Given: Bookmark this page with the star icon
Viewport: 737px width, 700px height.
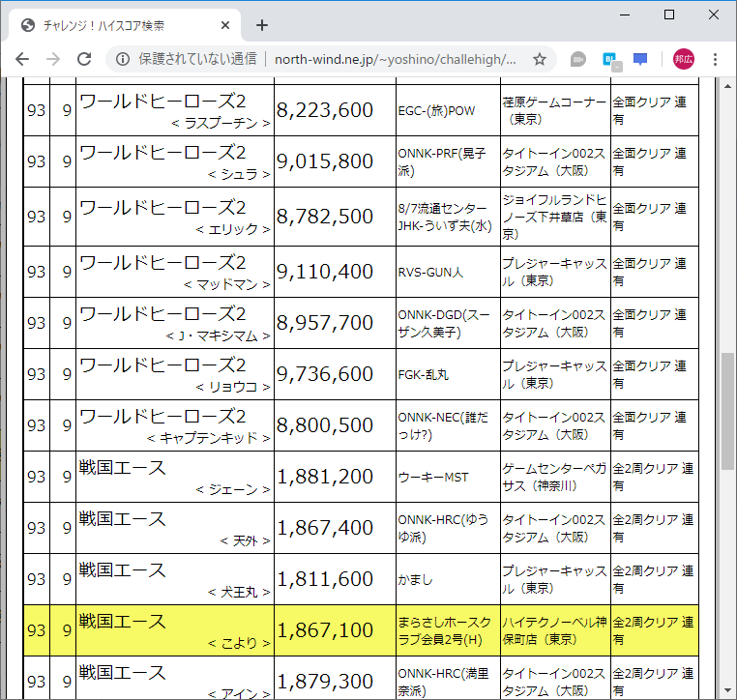Looking at the screenshot, I should click(540, 59).
